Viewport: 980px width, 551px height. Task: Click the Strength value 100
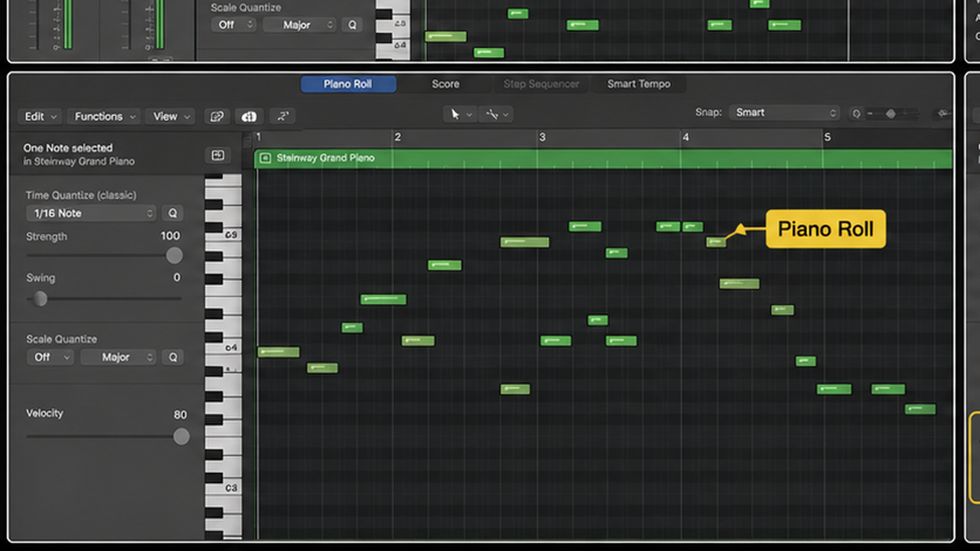point(170,236)
